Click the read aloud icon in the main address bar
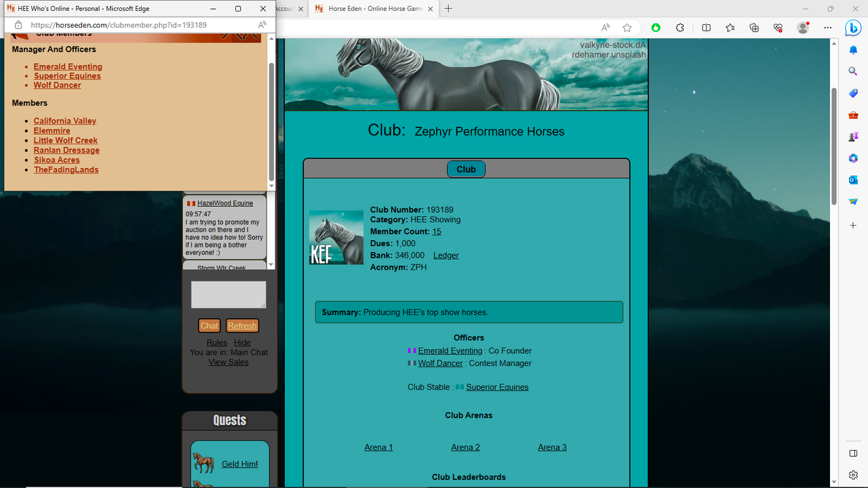This screenshot has height=488, width=868. pos(606,28)
